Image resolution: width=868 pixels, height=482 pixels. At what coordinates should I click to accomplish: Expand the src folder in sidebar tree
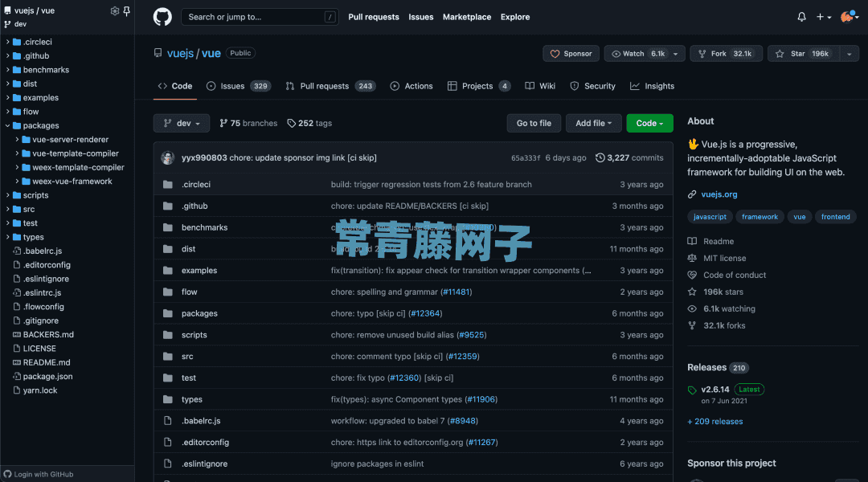coord(8,209)
